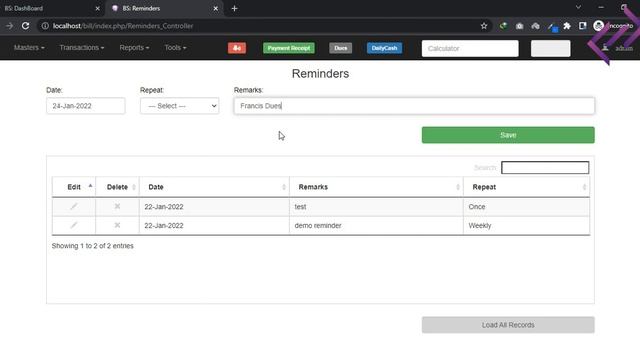The image size is (640, 360).
Task: Open the browser side panel icon
Action: pyautogui.click(x=582, y=26)
